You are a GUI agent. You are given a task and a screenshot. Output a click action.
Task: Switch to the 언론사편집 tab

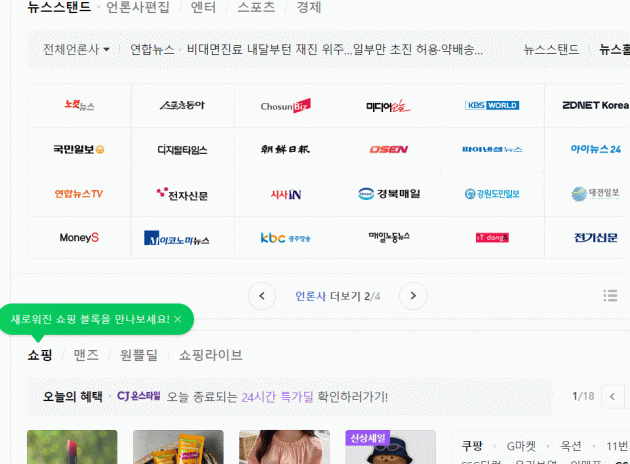pyautogui.click(x=137, y=7)
